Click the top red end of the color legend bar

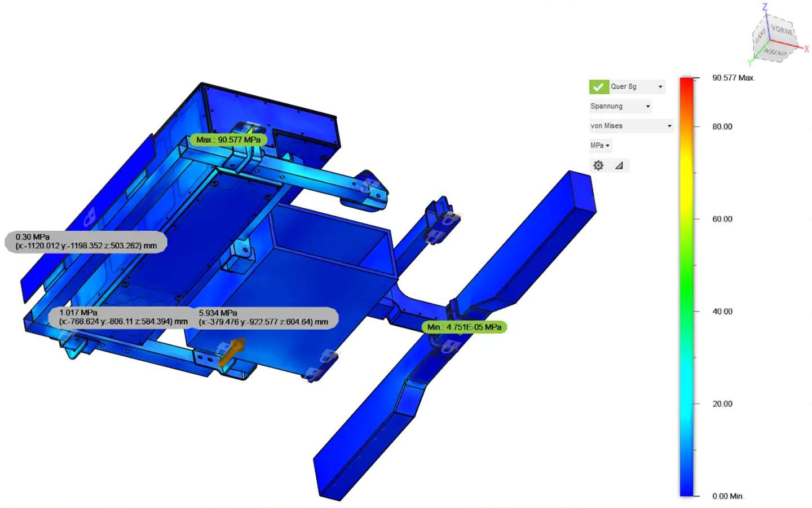point(686,83)
